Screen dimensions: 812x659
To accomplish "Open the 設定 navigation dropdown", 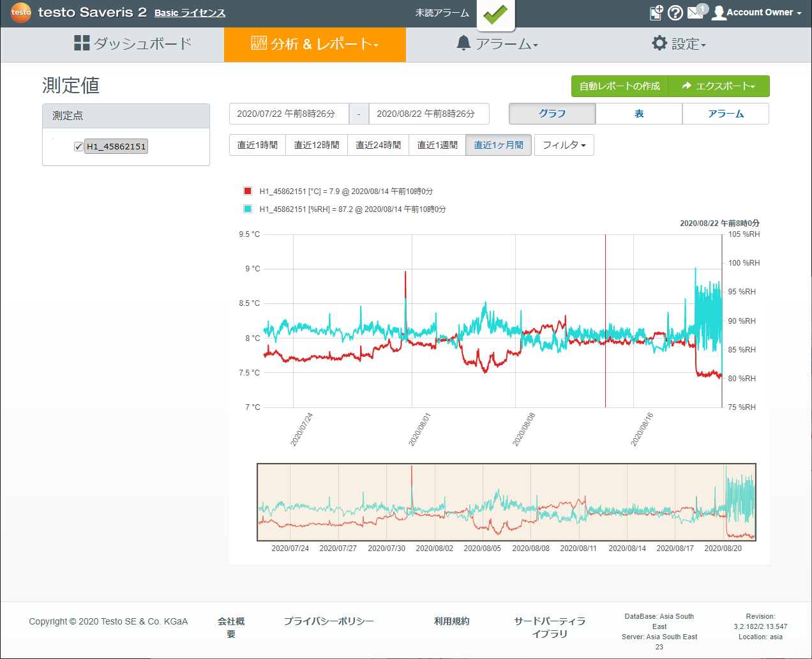I will click(679, 45).
